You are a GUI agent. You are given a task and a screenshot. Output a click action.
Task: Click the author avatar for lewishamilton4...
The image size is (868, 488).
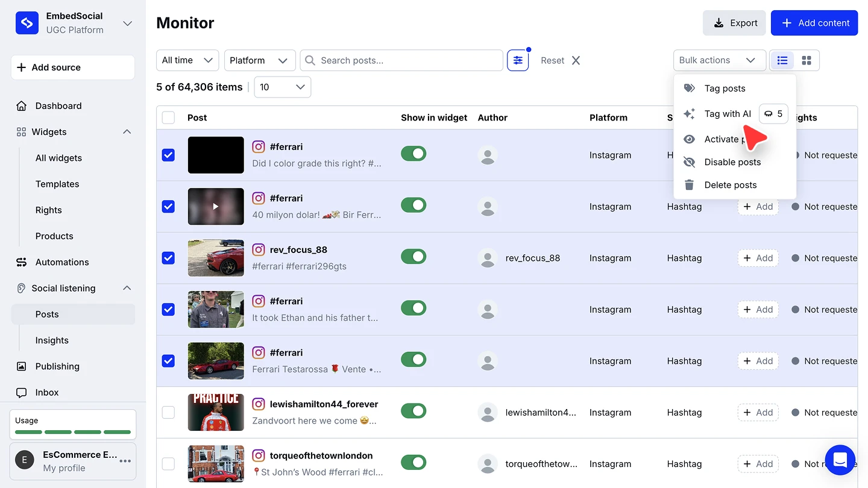(x=488, y=412)
